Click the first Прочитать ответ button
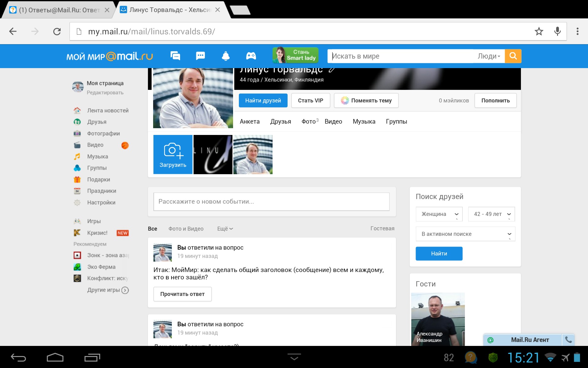 [x=182, y=294]
